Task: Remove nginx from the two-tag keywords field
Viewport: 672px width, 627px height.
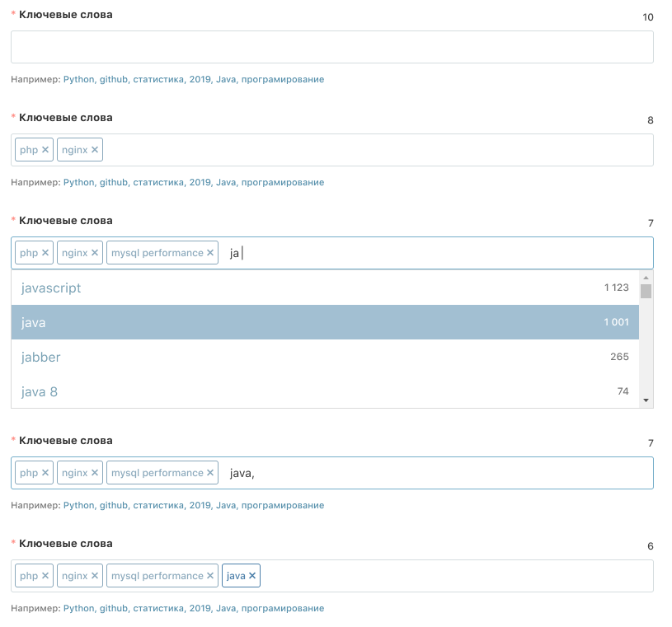Action: 95,150
